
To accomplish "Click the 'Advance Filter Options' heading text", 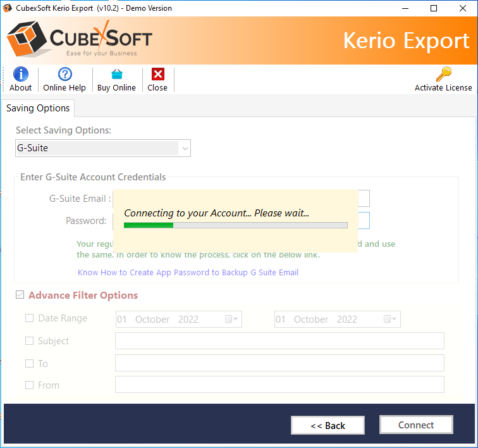I will (83, 295).
